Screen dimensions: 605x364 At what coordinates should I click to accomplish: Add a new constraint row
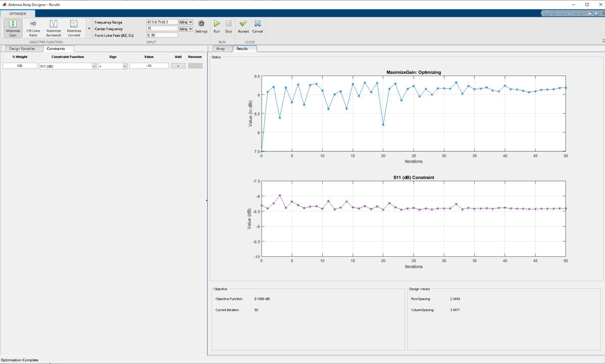pos(177,65)
